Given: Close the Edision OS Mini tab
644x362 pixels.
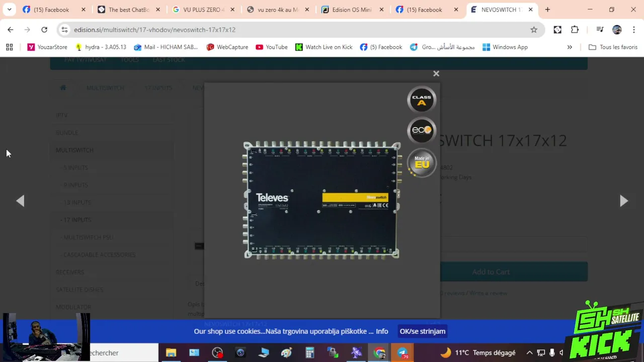Looking at the screenshot, I should coord(381,10).
